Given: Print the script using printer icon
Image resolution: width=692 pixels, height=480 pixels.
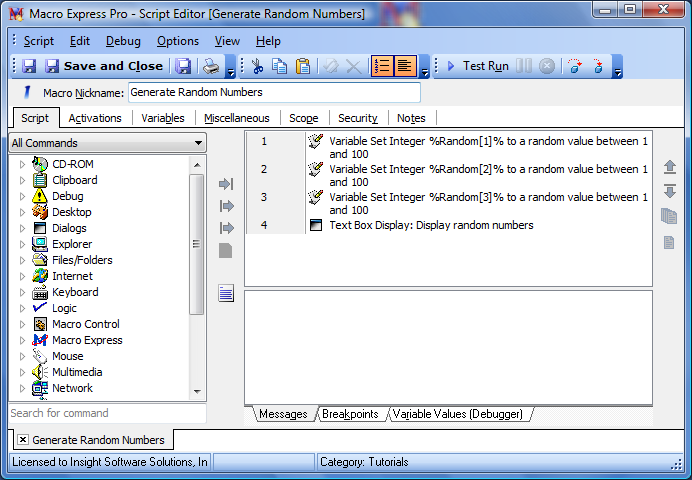Looking at the screenshot, I should pos(211,66).
